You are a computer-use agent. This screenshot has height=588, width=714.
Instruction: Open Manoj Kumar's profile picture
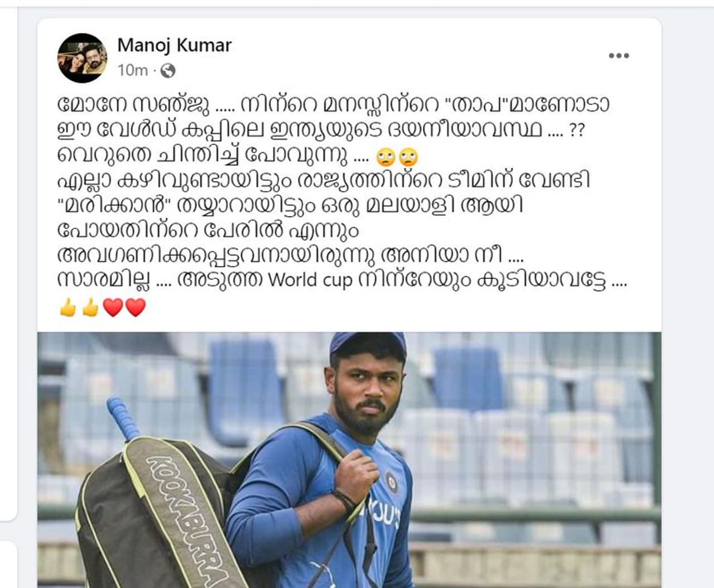click(82, 57)
